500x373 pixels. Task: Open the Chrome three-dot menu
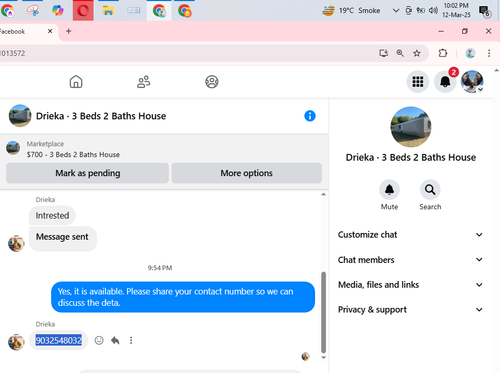(x=489, y=53)
